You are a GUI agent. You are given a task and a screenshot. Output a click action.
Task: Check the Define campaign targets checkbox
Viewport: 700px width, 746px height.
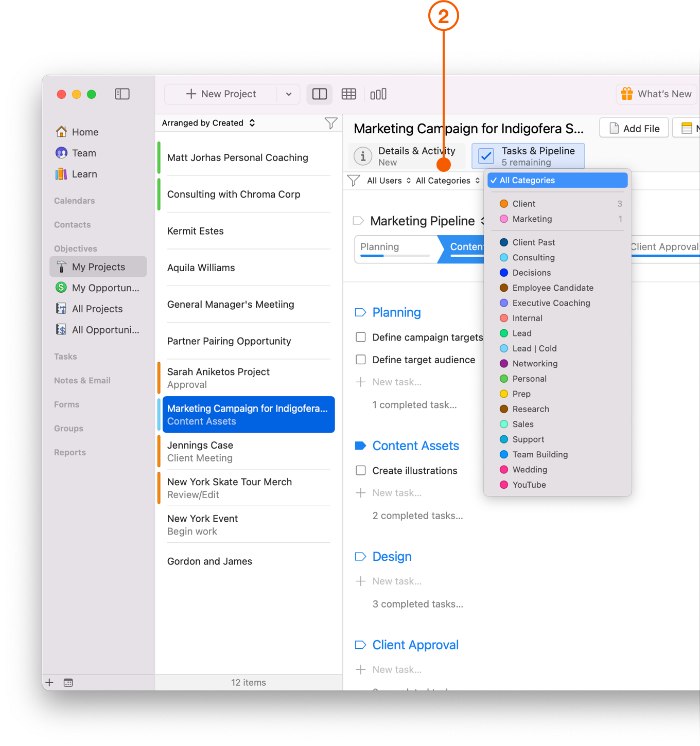(360, 337)
